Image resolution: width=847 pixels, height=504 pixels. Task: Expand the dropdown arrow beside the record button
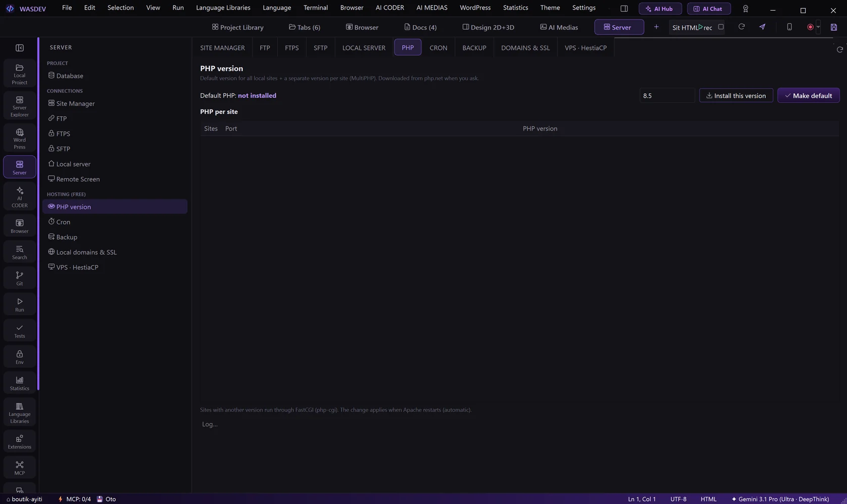(x=818, y=27)
